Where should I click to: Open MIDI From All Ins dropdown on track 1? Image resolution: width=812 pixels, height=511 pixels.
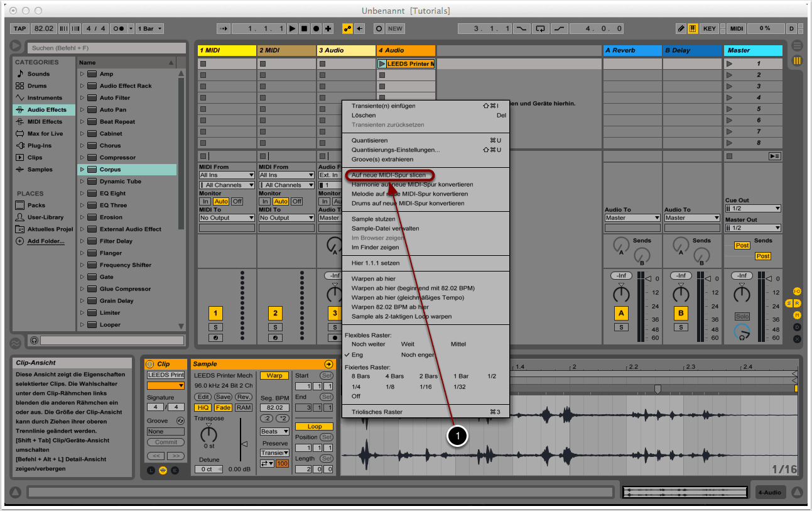(227, 175)
